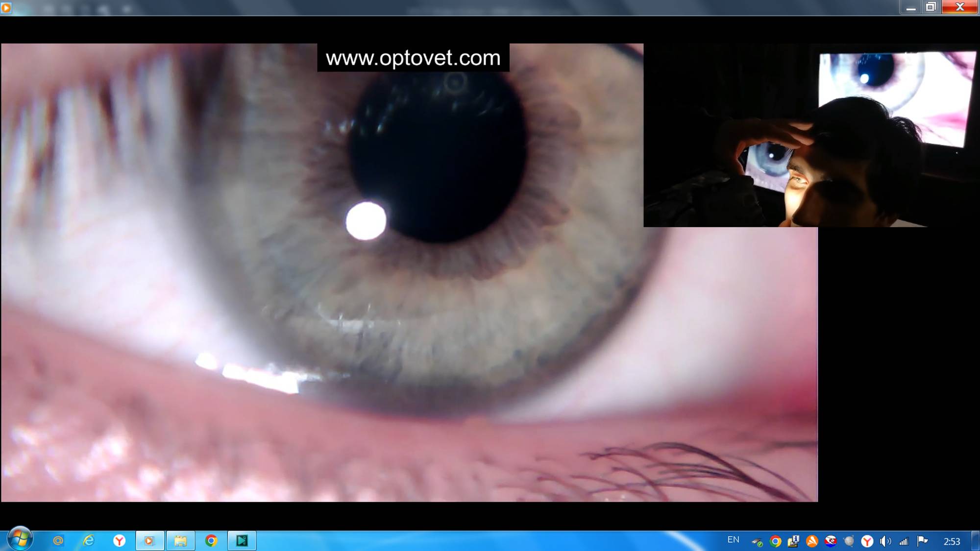980x551 pixels.
Task: Switch to the VSDC video editor taskbar button
Action: [x=242, y=541]
